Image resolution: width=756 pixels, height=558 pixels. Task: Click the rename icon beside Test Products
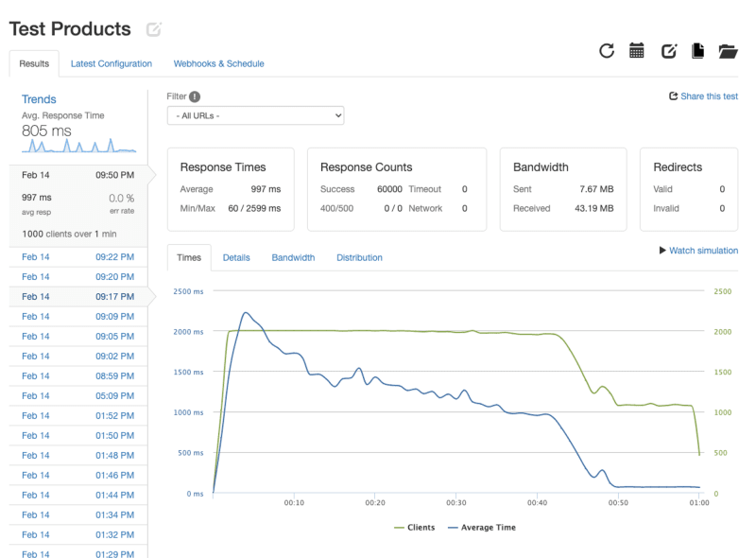click(x=154, y=30)
